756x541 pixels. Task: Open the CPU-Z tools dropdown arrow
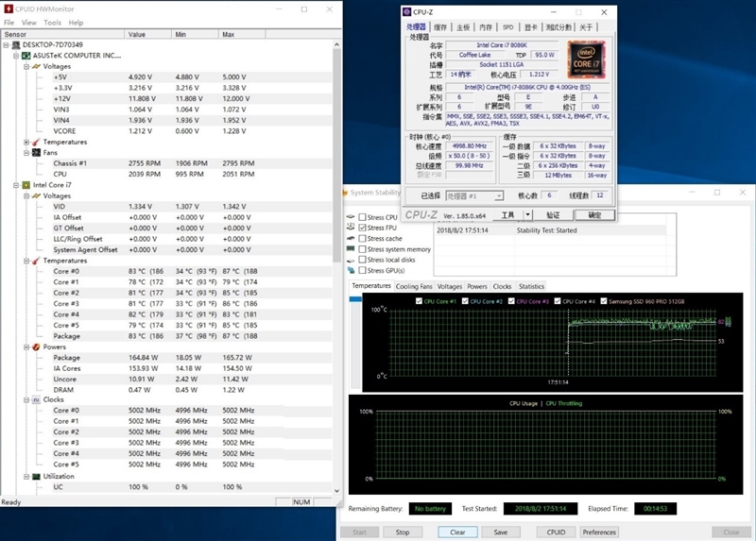point(528,215)
